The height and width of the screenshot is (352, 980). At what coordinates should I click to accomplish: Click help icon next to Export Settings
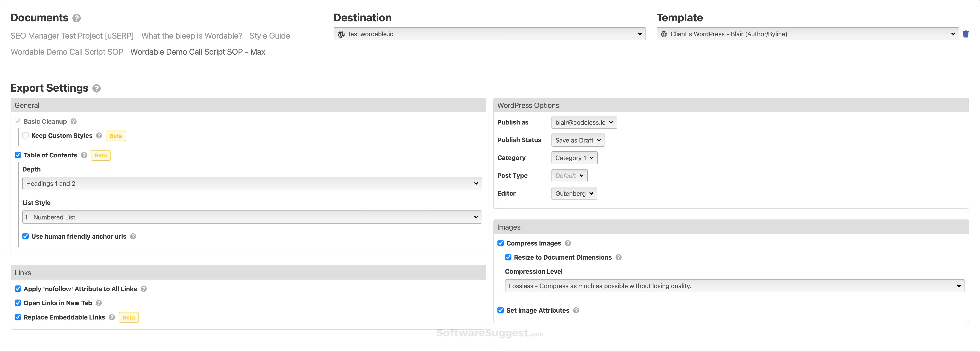97,88
